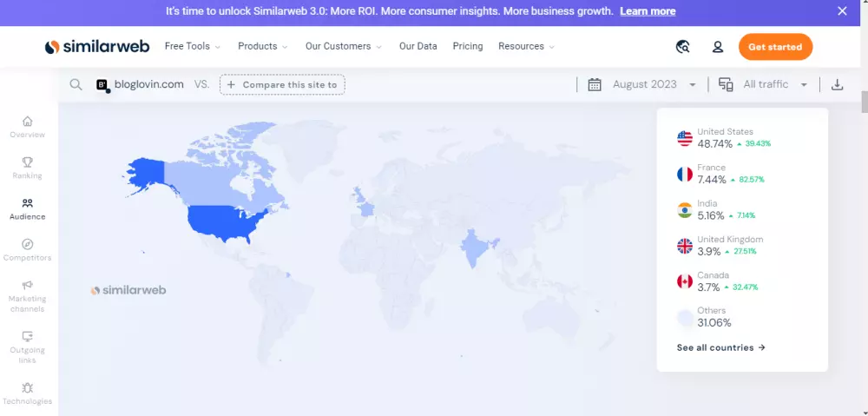Click the 7.14% change indicator

[742, 215]
